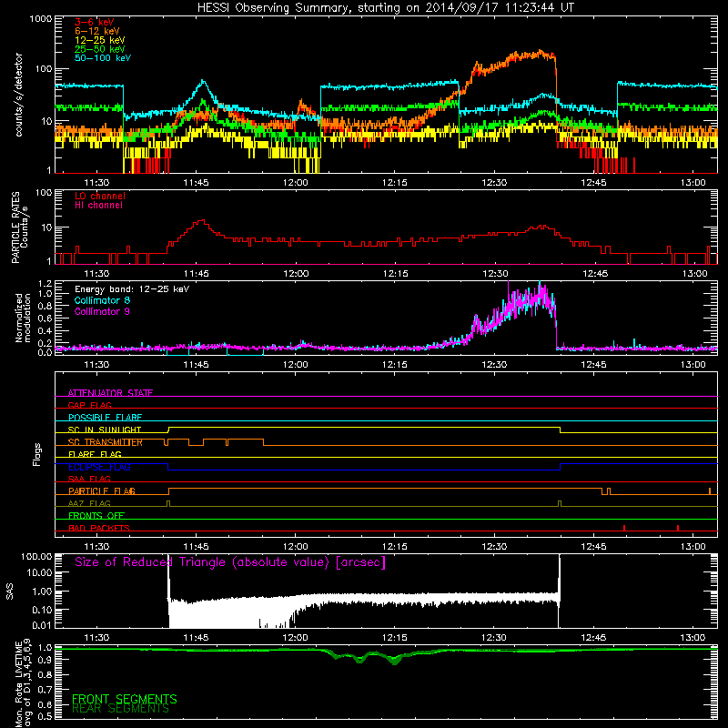This screenshot has width=728, height=728.
Task: Click the Normalized modulation axis title
Action: point(23,318)
